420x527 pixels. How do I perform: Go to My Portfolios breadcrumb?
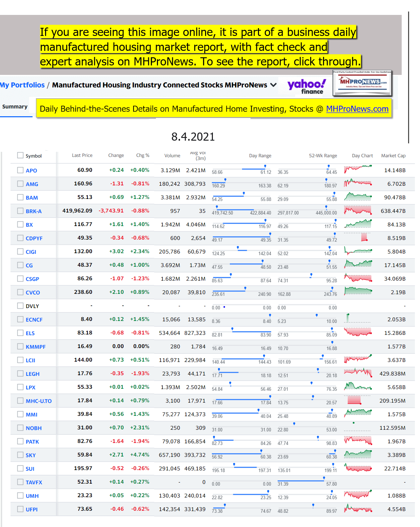(22, 85)
